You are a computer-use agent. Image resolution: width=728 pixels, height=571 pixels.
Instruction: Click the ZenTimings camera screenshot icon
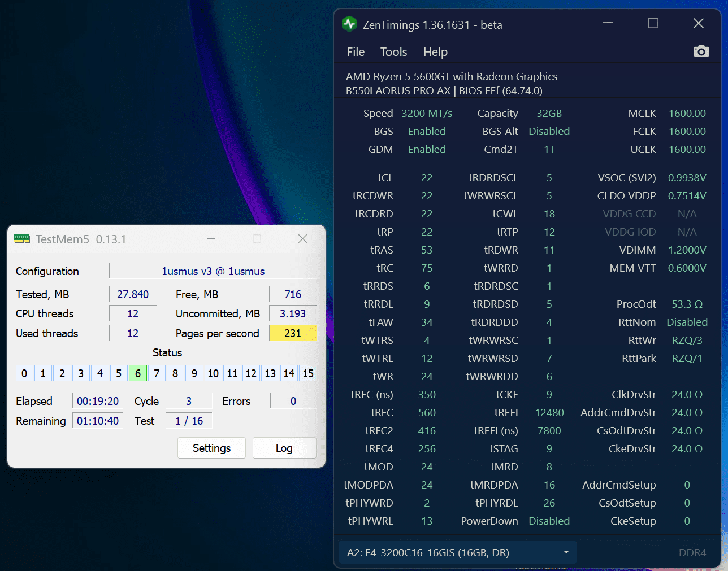tap(701, 51)
